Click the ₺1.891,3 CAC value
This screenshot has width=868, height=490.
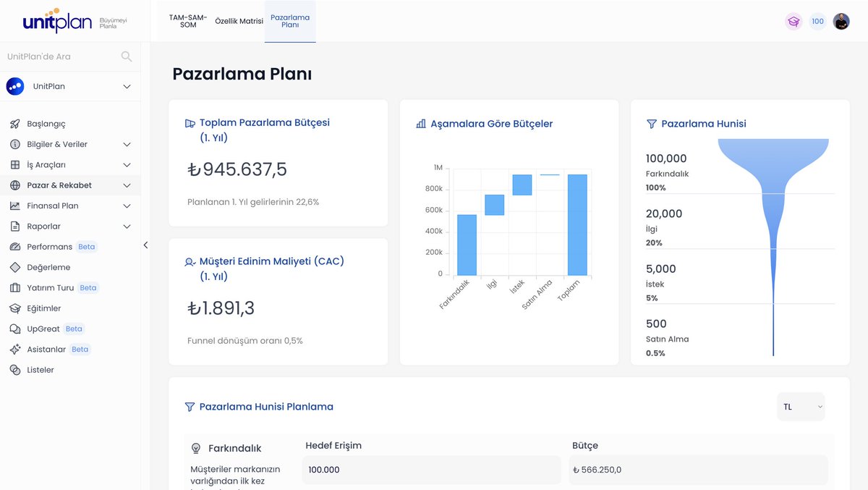click(x=221, y=308)
